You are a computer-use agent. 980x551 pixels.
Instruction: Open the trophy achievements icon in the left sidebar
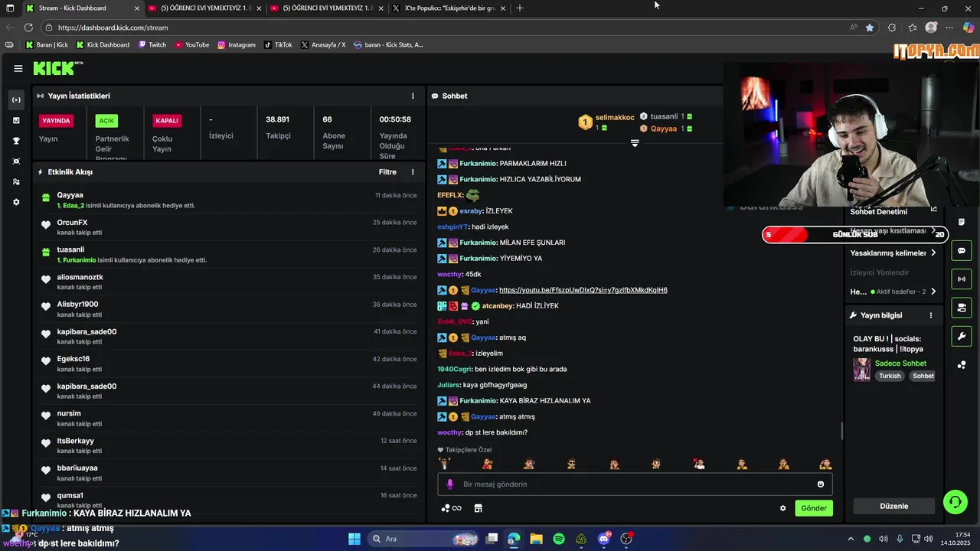16,141
